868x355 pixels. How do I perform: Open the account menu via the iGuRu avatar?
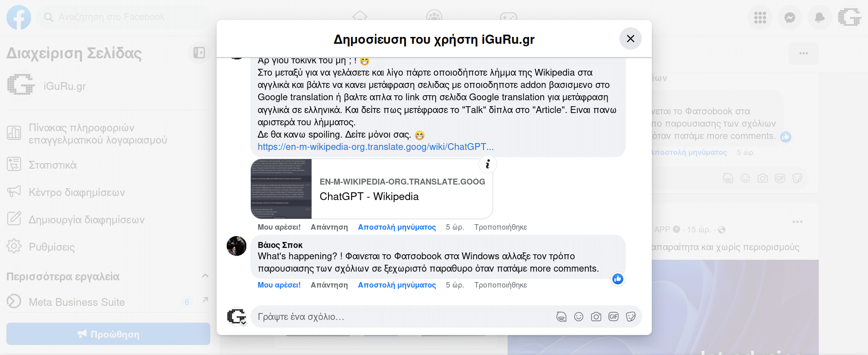click(849, 17)
